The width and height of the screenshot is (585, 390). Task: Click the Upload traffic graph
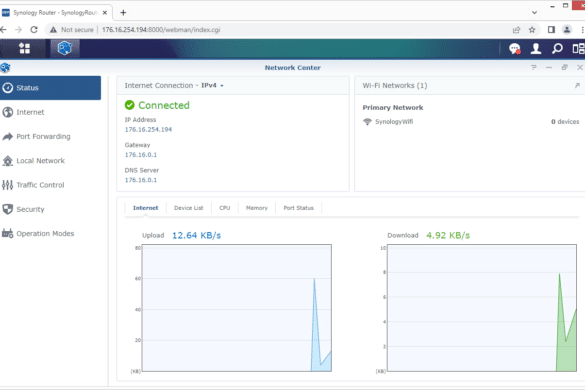[x=237, y=308]
